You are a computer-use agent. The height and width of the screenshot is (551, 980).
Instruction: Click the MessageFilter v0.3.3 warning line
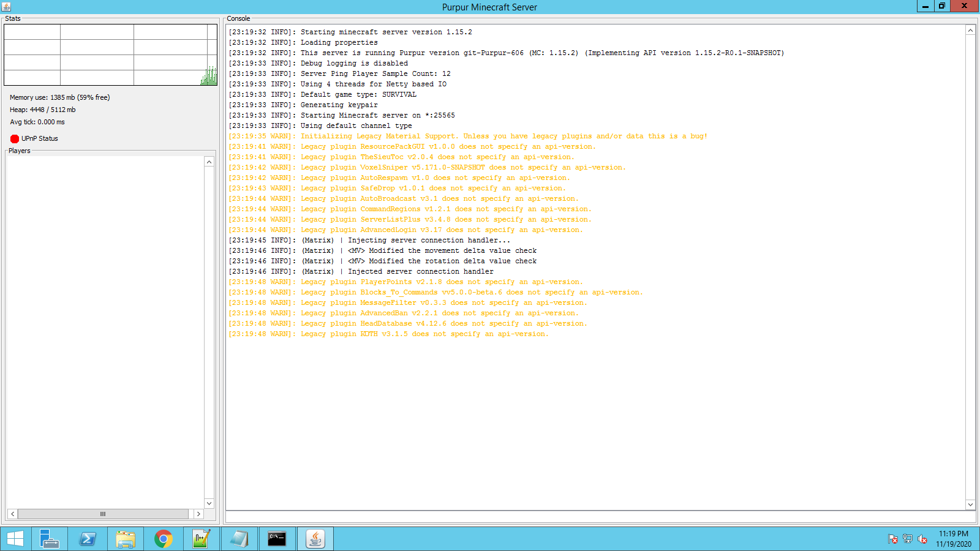(408, 302)
